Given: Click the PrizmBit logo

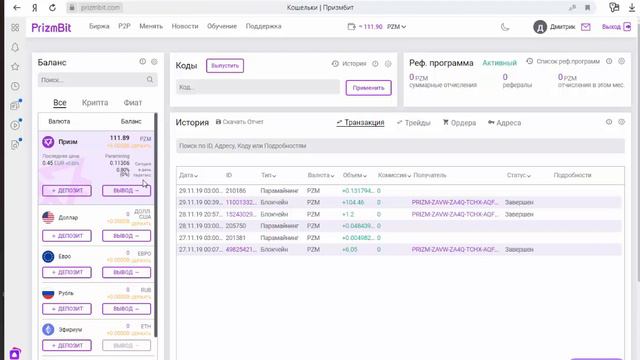Looking at the screenshot, I should tap(51, 27).
